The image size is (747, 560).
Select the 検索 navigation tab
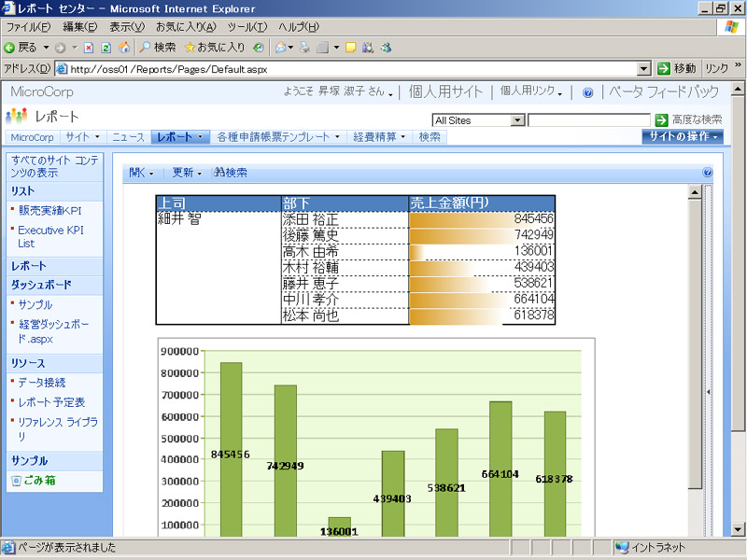[x=430, y=137]
